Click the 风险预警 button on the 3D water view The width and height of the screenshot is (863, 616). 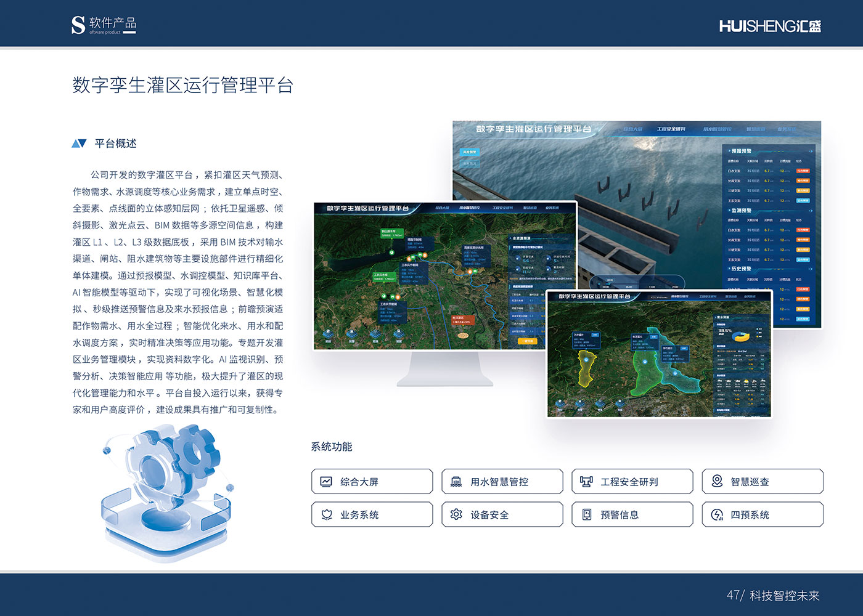coord(470,152)
